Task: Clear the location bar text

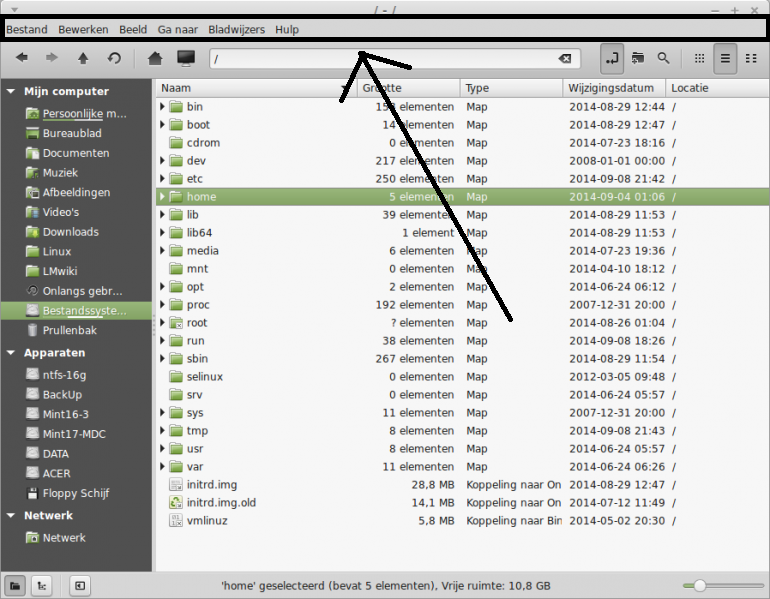Action: pos(565,58)
